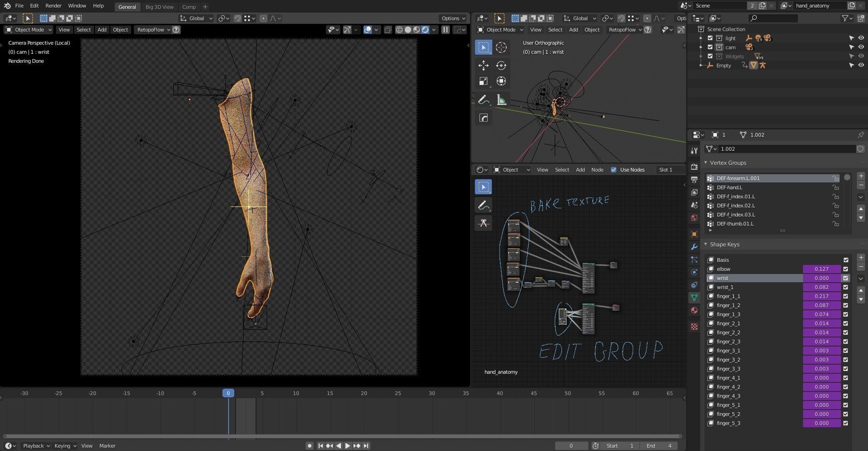Collapse the Vertex Groups panel
868x451 pixels.
click(x=706, y=162)
